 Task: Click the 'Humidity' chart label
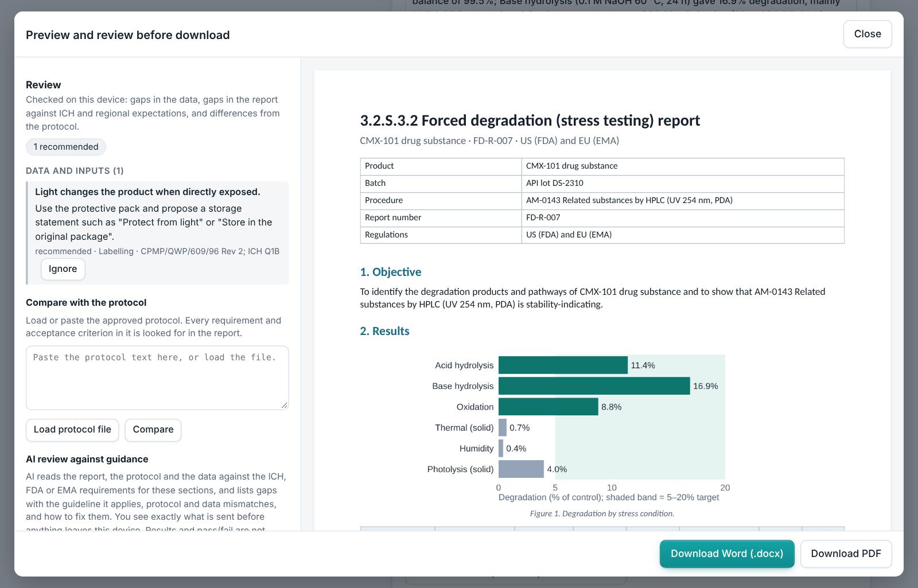[x=476, y=449]
